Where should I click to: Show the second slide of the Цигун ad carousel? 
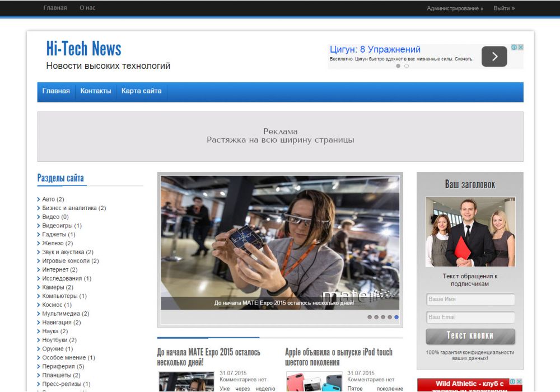[x=407, y=66]
